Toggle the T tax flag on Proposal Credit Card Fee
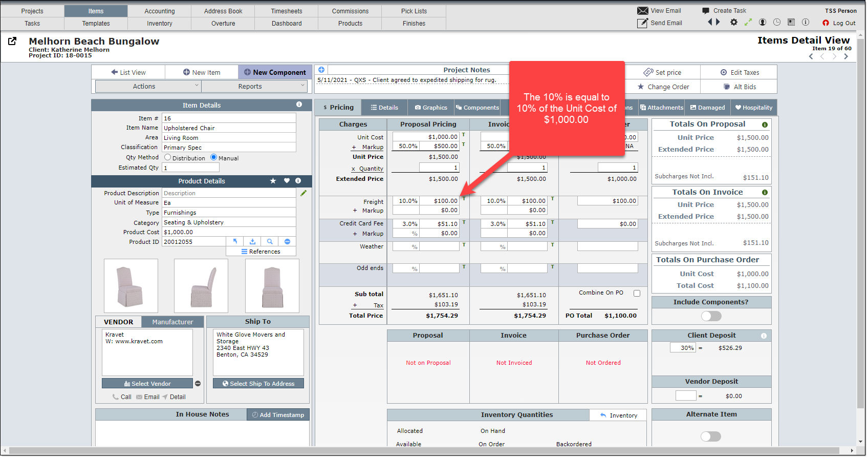The width and height of the screenshot is (868, 458). click(x=464, y=222)
